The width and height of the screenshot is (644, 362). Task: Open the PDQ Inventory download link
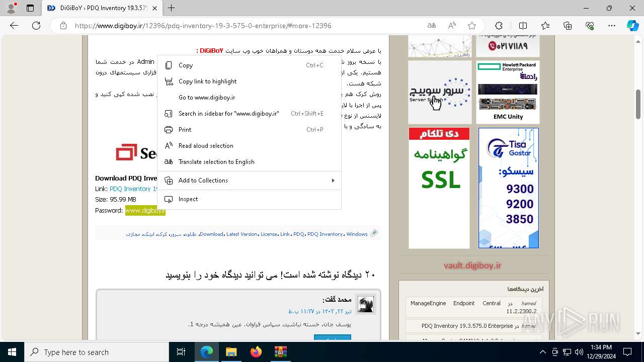pyautogui.click(x=133, y=189)
